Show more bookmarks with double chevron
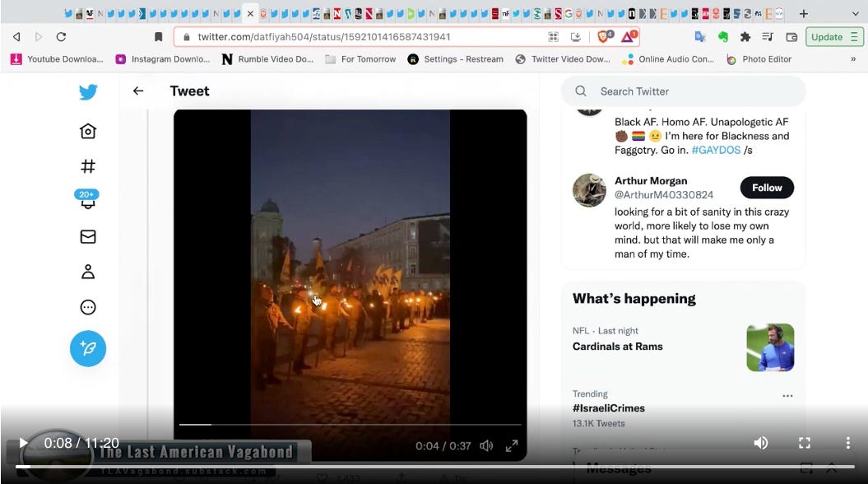Viewport: 868px width, 484px height. coord(853,59)
